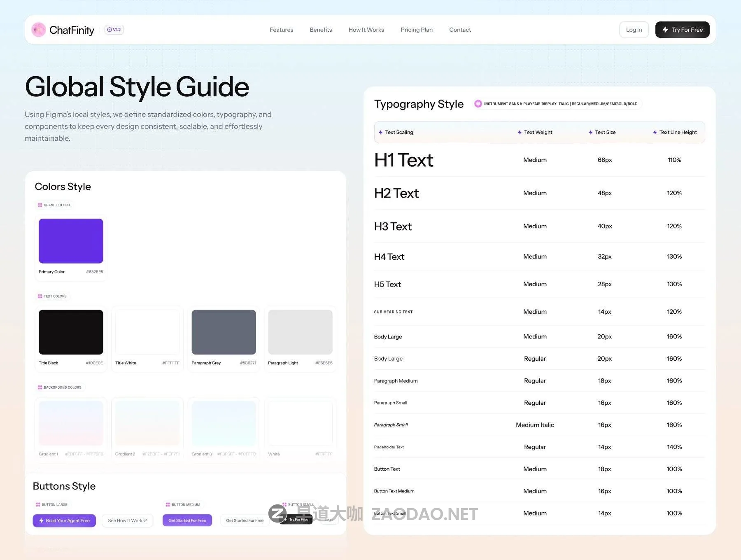Click the See How It Works? button

coord(127,520)
